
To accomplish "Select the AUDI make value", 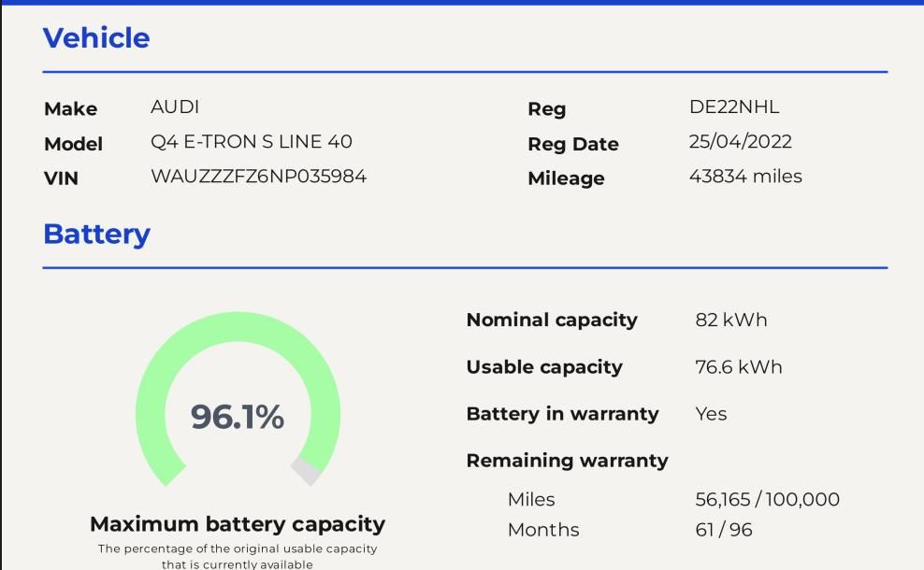I will [175, 107].
